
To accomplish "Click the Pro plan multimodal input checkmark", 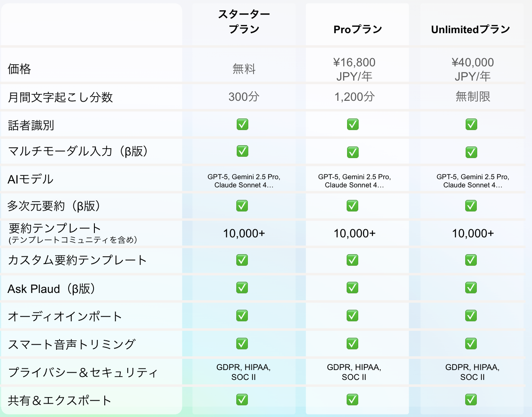I will tap(353, 152).
